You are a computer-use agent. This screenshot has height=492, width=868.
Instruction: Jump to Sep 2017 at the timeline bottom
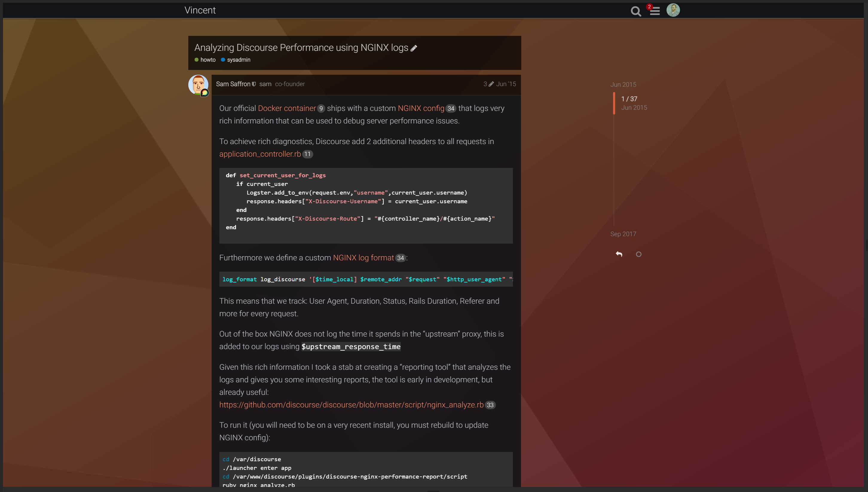624,234
